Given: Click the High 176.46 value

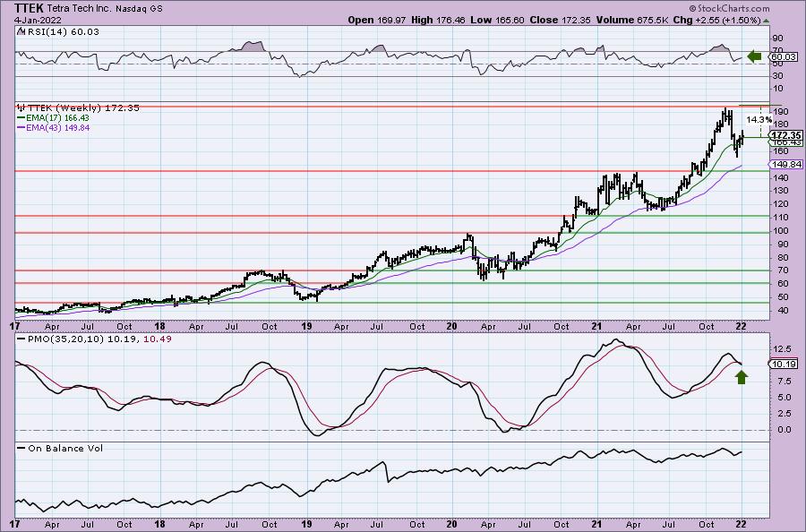Looking at the screenshot, I should pyautogui.click(x=438, y=20).
